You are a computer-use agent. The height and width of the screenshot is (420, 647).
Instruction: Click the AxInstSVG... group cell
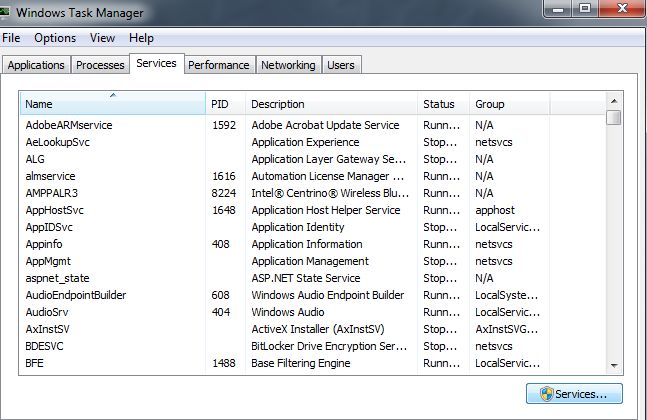[506, 329]
